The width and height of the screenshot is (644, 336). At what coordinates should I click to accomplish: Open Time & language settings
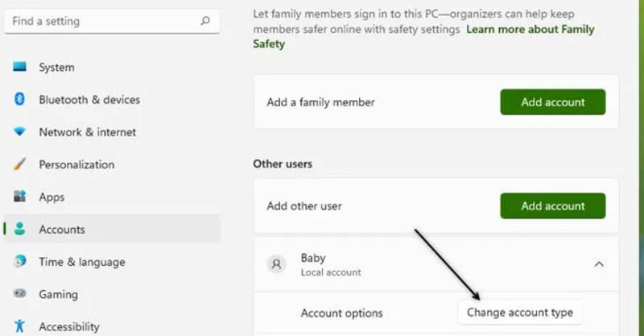(x=81, y=262)
